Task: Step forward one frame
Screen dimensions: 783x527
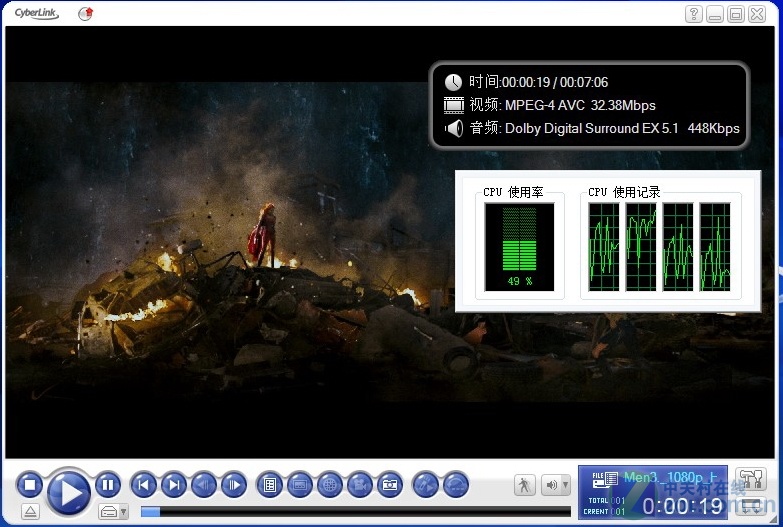Action: pos(234,485)
